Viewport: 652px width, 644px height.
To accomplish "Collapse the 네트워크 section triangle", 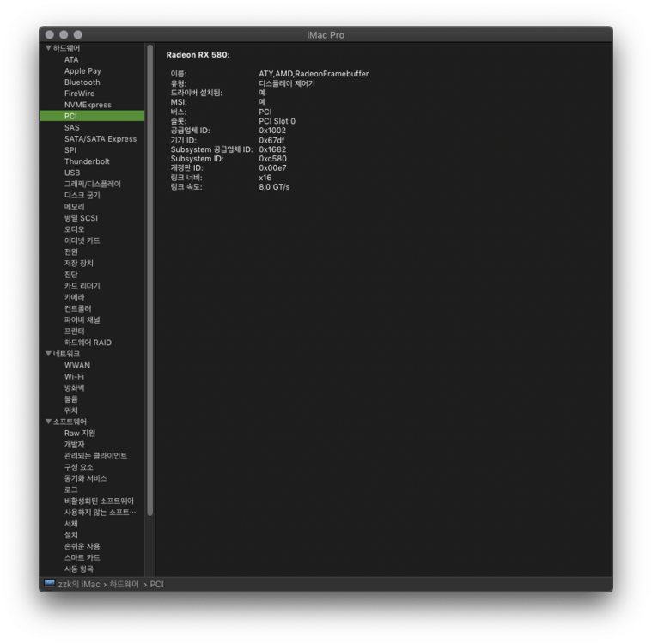I will tap(48, 354).
